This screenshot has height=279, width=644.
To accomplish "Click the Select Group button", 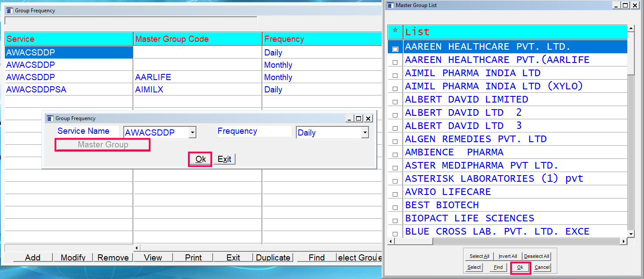I will tap(358, 257).
